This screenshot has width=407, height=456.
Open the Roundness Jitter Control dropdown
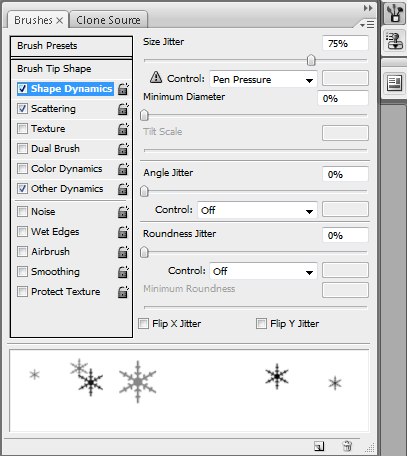(263, 271)
